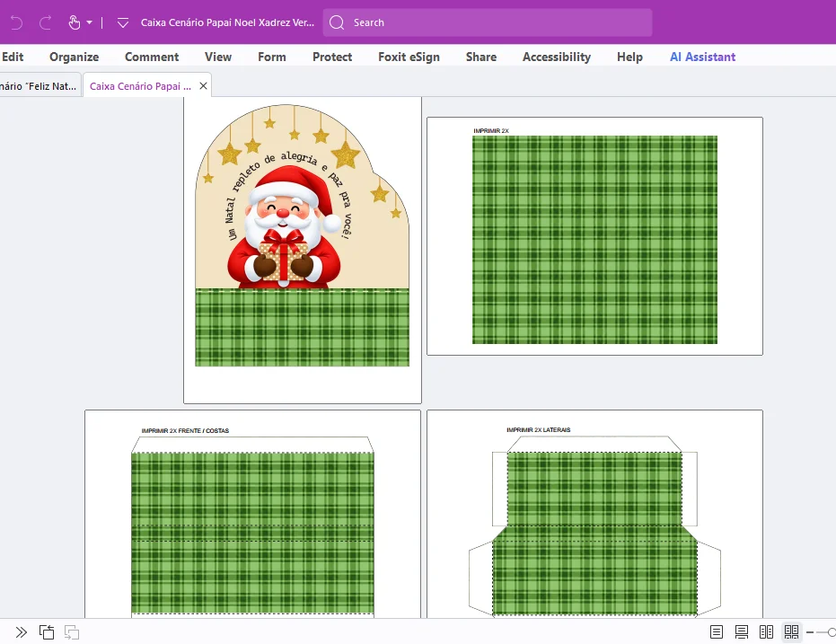Viewport: 836px width, 644px height.
Task: Open the Protect ribbon tab
Action: point(332,57)
